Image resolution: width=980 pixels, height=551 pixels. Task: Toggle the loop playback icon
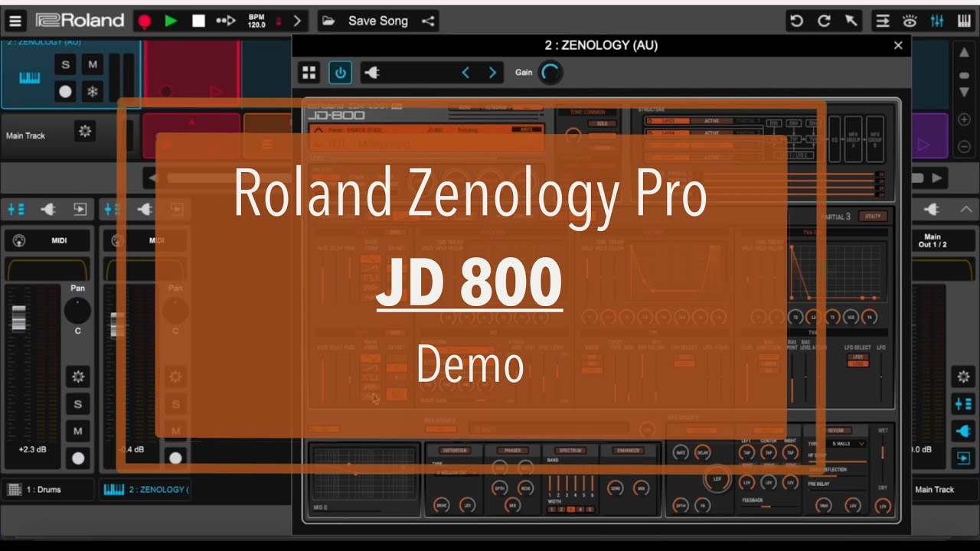coord(226,21)
